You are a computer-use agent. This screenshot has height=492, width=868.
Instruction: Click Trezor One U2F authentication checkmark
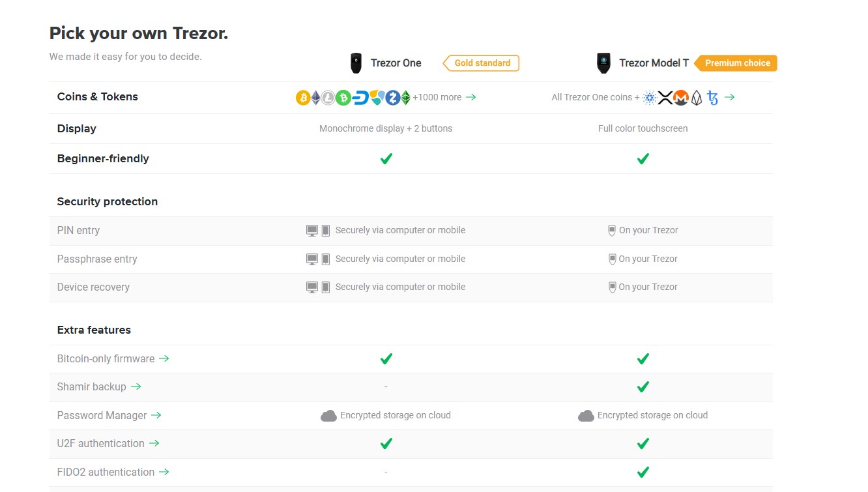(x=386, y=444)
